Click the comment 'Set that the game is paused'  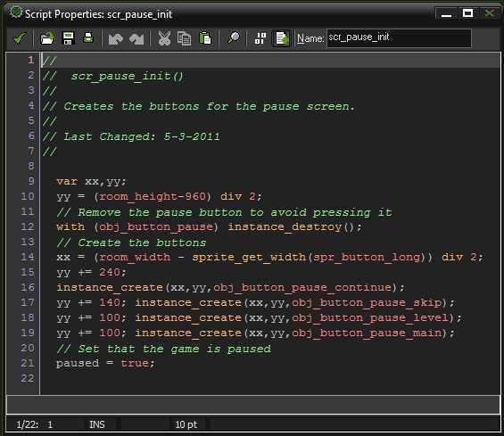pos(175,349)
